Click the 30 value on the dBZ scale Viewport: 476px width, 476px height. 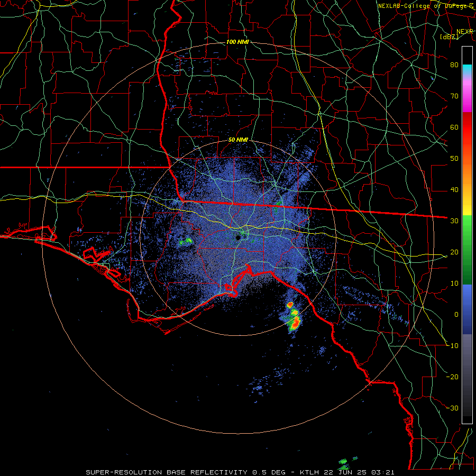tap(454, 221)
